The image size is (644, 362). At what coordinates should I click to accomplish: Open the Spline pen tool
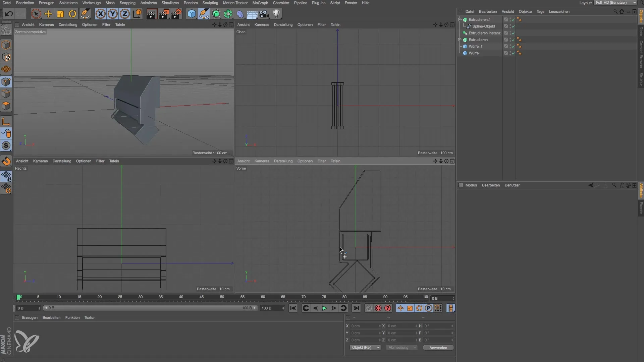(x=204, y=14)
